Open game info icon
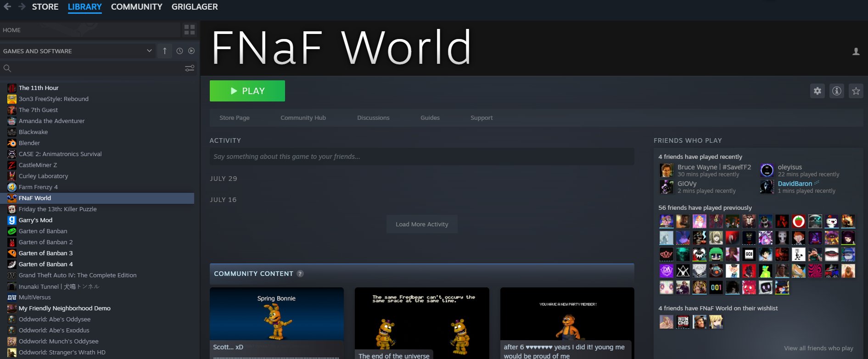 tap(837, 91)
